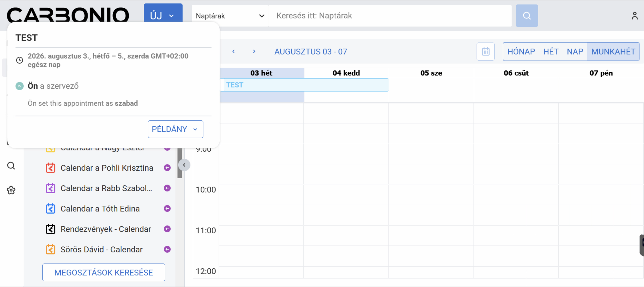The height and width of the screenshot is (287, 644).
Task: Click the 11:00 time label
Action: point(206,230)
